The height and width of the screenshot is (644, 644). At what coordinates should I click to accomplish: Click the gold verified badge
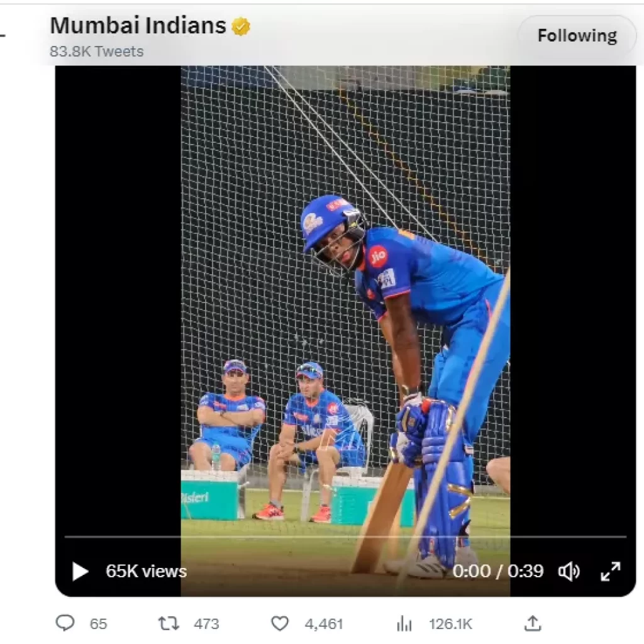click(x=241, y=26)
